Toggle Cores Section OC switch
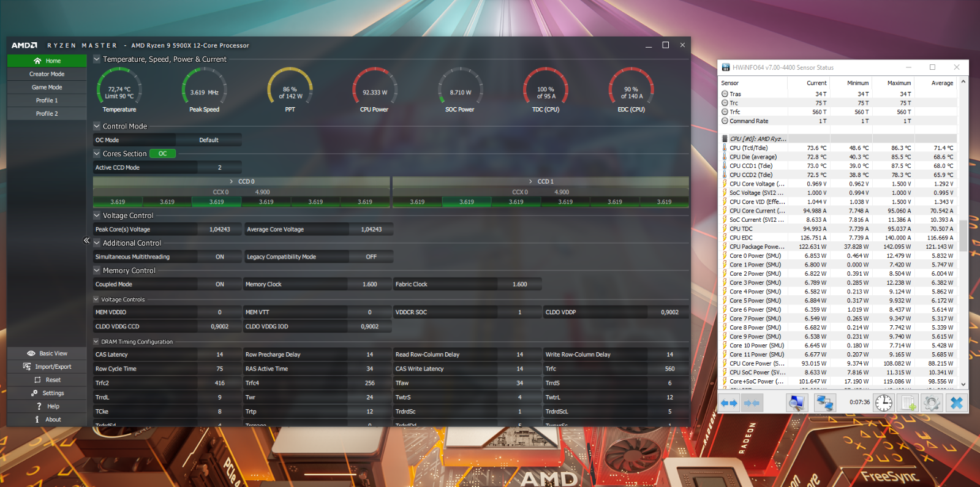Screen dimensions: 980x487 point(162,154)
